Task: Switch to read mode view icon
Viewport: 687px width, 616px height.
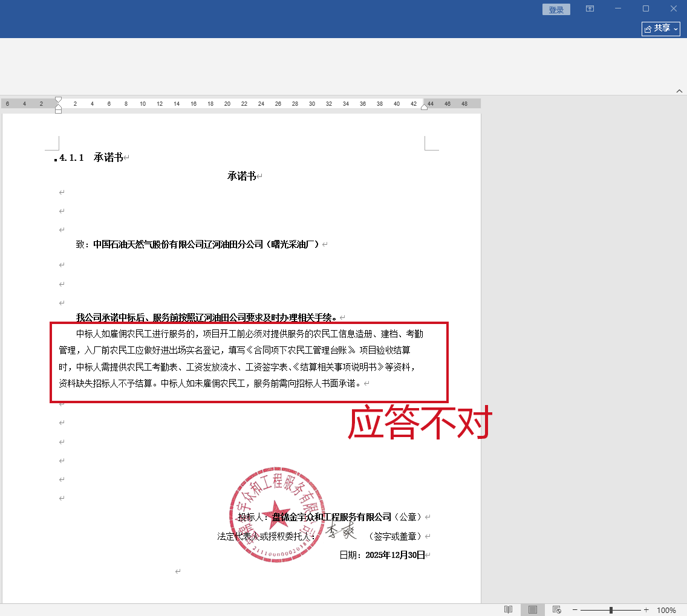Action: (x=508, y=609)
